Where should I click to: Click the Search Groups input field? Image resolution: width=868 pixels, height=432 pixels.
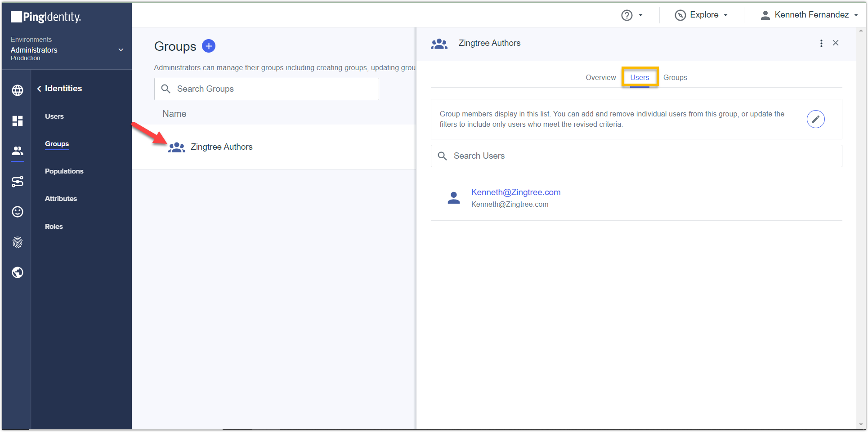[x=267, y=89]
